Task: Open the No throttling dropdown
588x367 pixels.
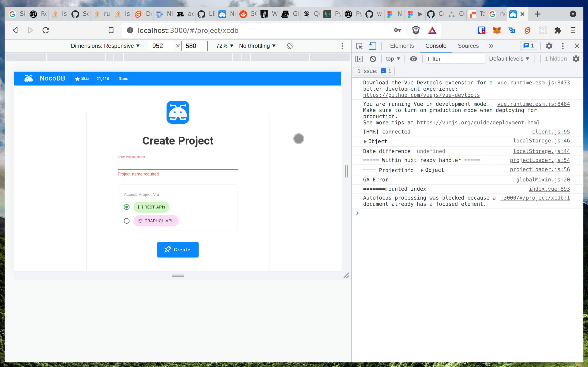Action: [257, 46]
